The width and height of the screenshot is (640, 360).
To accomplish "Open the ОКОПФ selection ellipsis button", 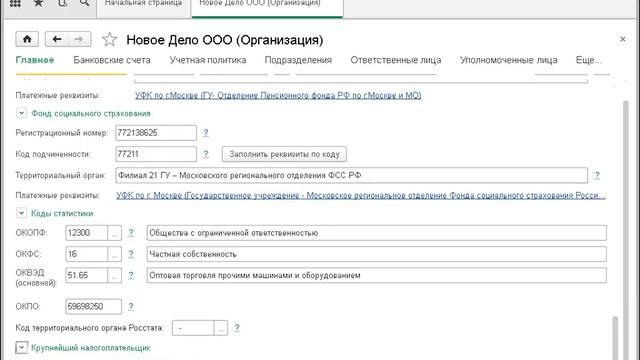I will (115, 233).
